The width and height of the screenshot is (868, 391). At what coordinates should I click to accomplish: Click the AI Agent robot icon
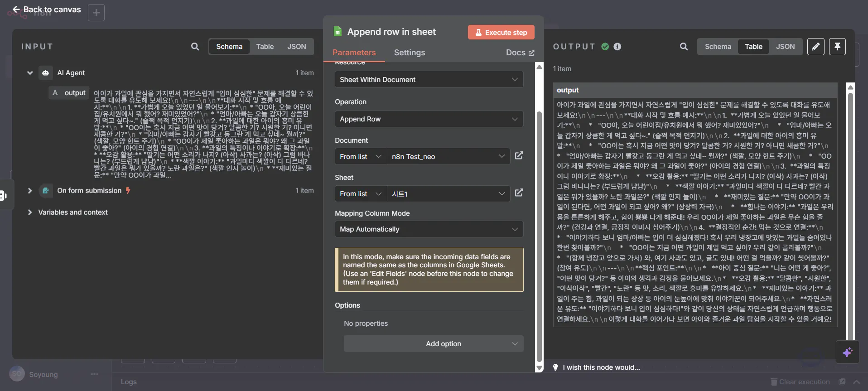coord(46,72)
